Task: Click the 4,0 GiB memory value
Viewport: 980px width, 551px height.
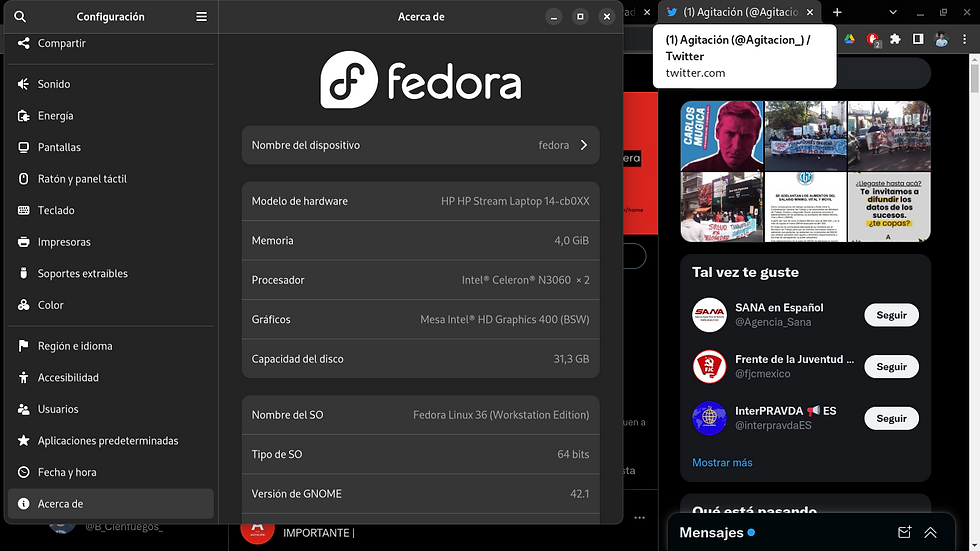Action: [571, 241]
